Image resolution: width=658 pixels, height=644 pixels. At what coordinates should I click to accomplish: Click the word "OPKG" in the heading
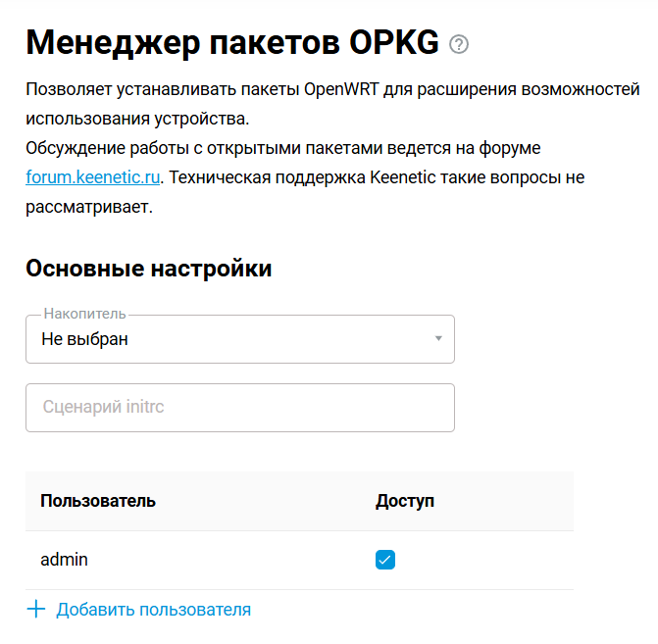click(394, 44)
